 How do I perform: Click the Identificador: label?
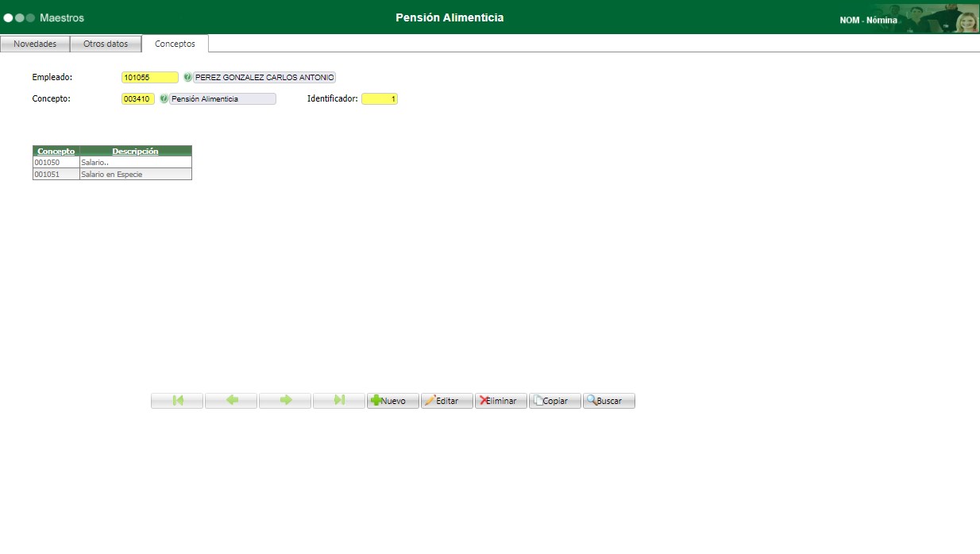pyautogui.click(x=333, y=99)
